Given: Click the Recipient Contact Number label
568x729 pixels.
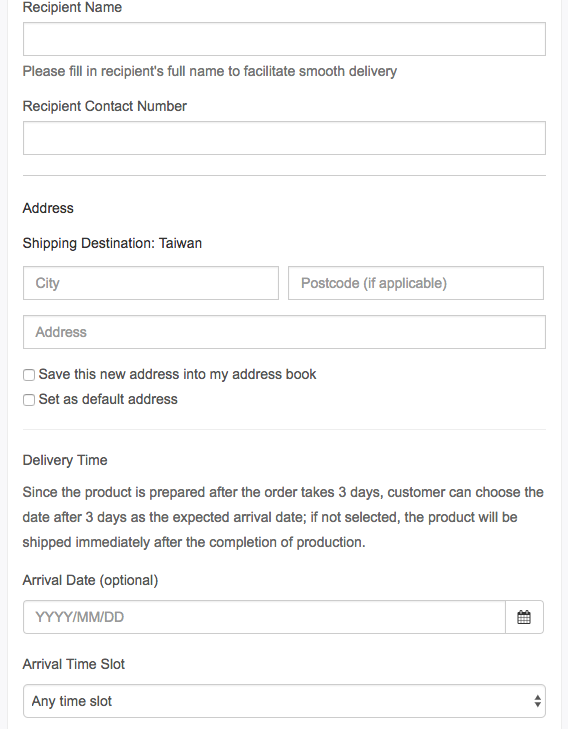Looking at the screenshot, I should click(105, 106).
